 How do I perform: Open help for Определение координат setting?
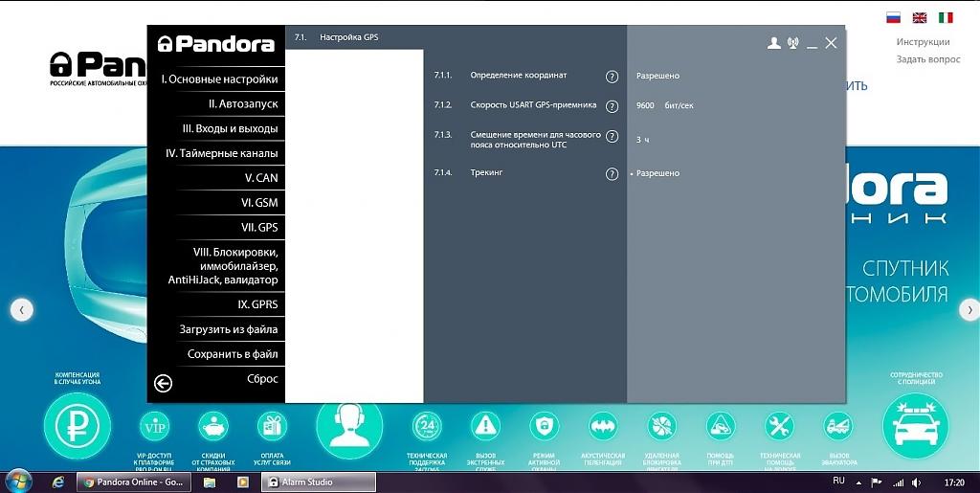(x=612, y=77)
